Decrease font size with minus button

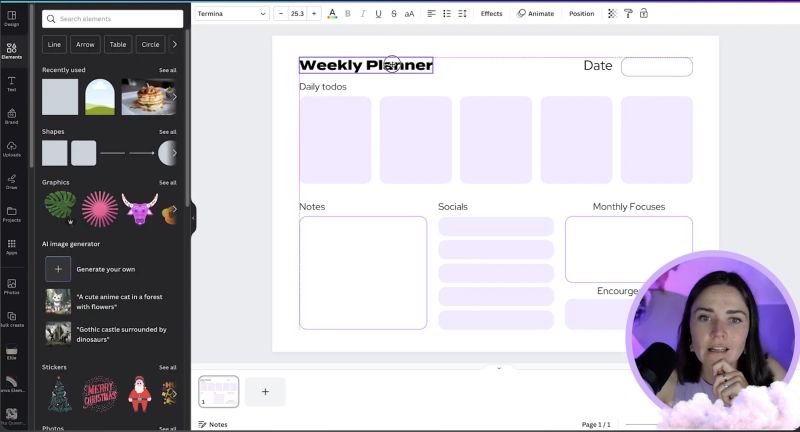coord(281,14)
